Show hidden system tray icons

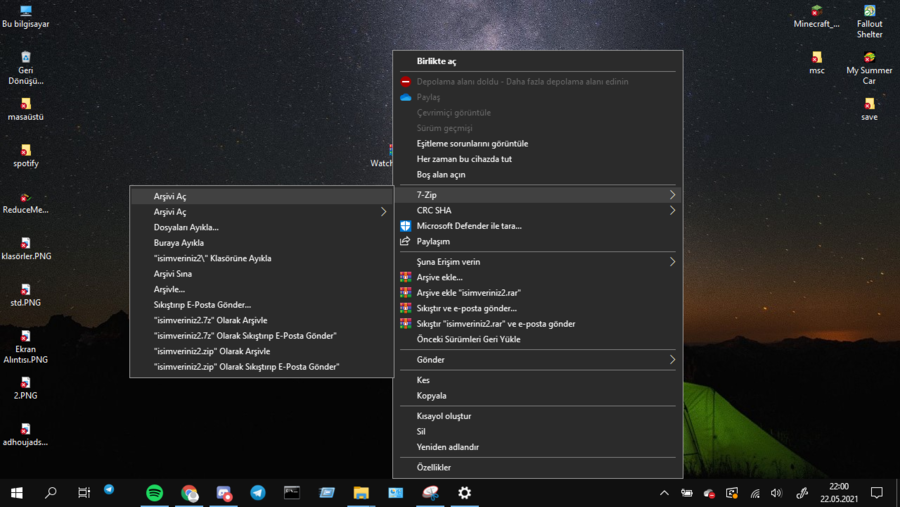pos(664,493)
